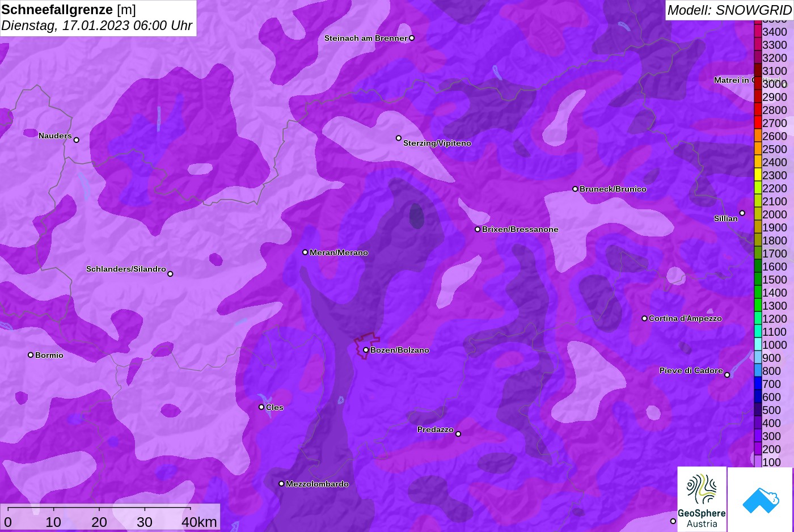This screenshot has width=794, height=532.
Task: Select the Brixen/Bressanone marker dot
Action: click(x=478, y=229)
